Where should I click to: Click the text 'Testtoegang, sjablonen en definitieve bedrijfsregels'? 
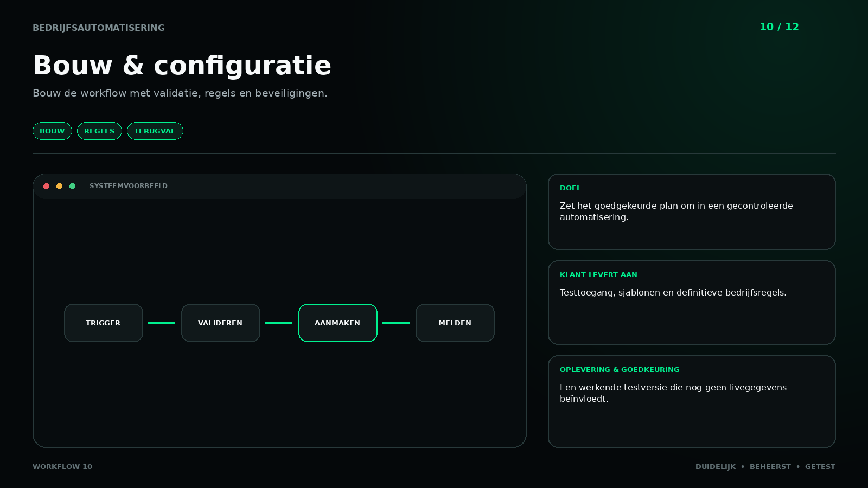point(672,293)
